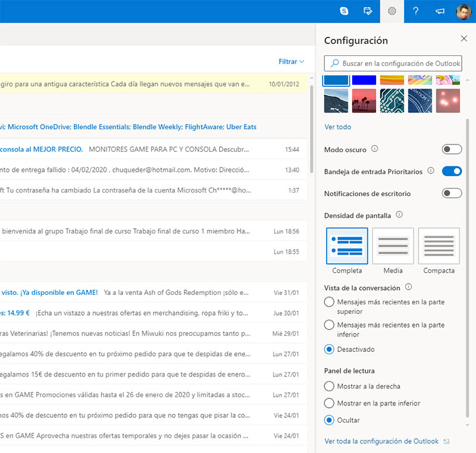The width and height of the screenshot is (476, 453).
Task: Select Mostrar a la derecha option
Action: coord(329,386)
